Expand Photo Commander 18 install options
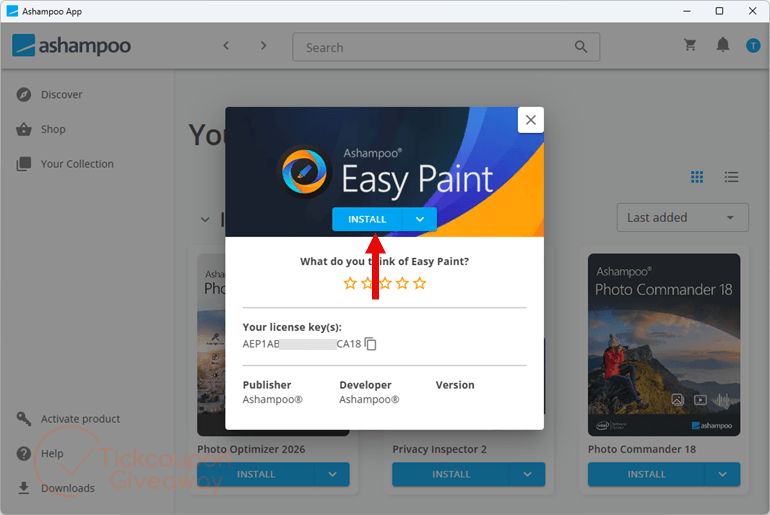Screen dimensions: 770x515 point(722,474)
